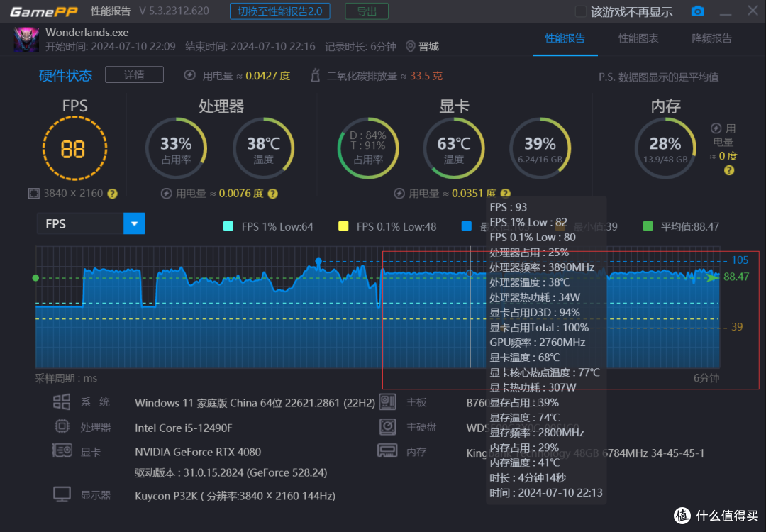Click the 33.5 克 CO2 value

(x=426, y=76)
